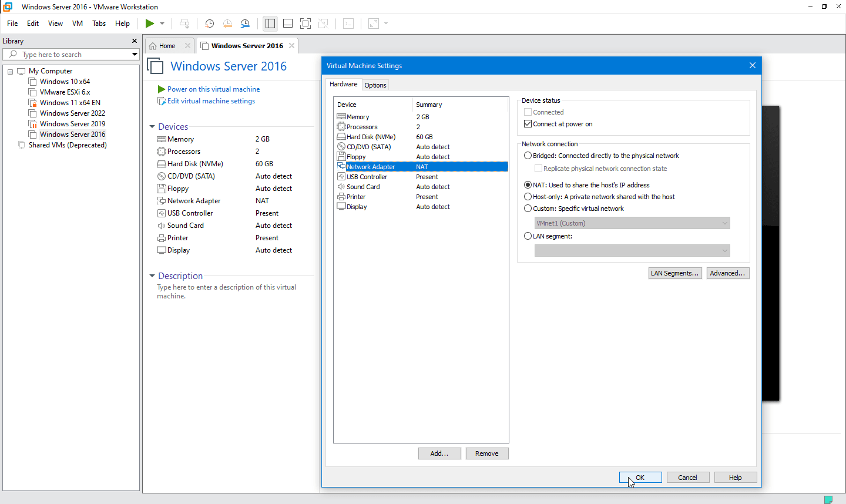Image resolution: width=846 pixels, height=504 pixels.
Task: Enter full screen mode icon
Action: (305, 23)
